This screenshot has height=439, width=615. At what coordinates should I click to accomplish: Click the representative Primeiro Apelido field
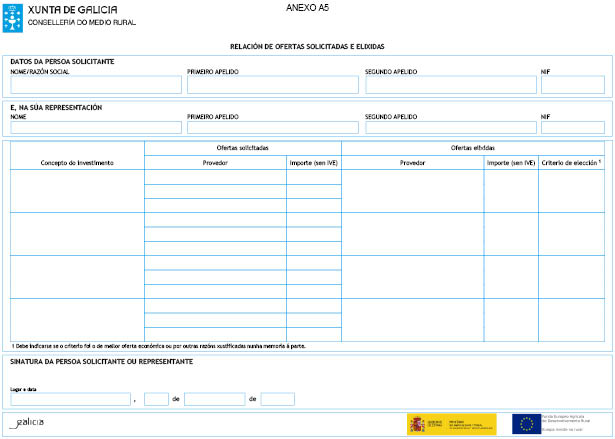pyautogui.click(x=271, y=128)
